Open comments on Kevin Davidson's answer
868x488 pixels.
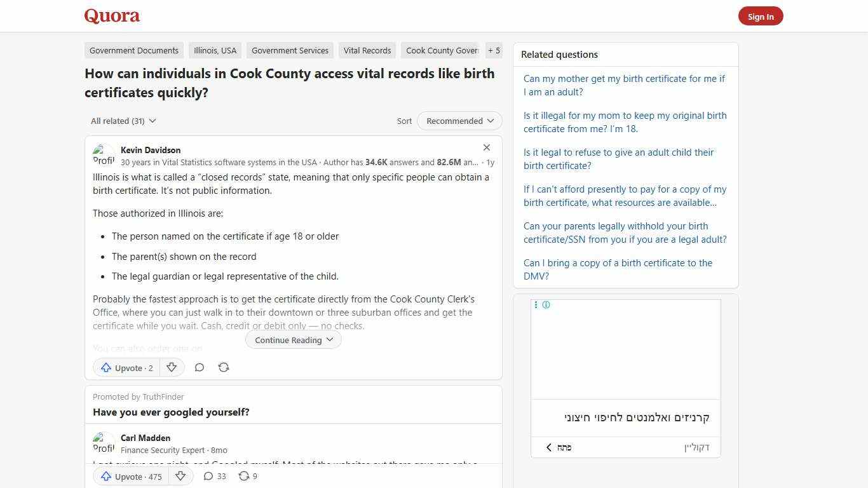200,367
